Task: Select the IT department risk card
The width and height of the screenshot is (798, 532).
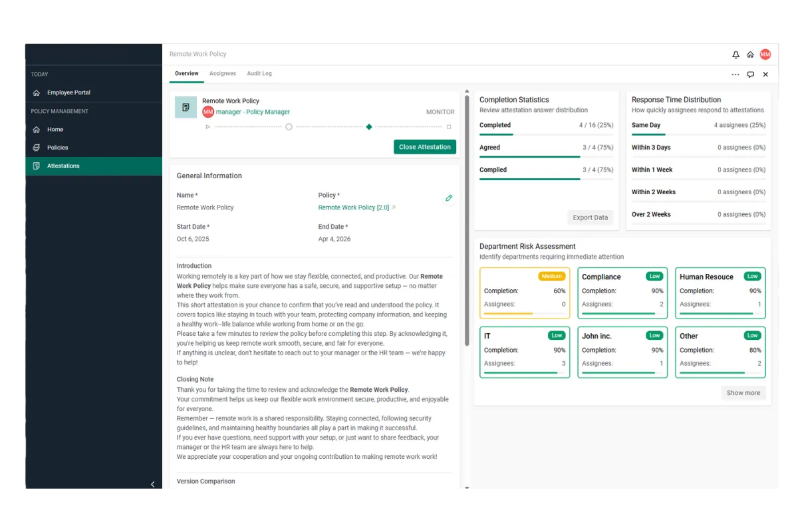Action: coord(524,352)
